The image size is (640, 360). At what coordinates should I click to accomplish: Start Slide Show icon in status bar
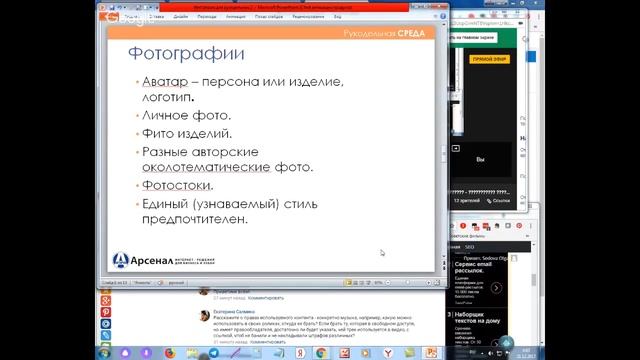tap(368, 282)
